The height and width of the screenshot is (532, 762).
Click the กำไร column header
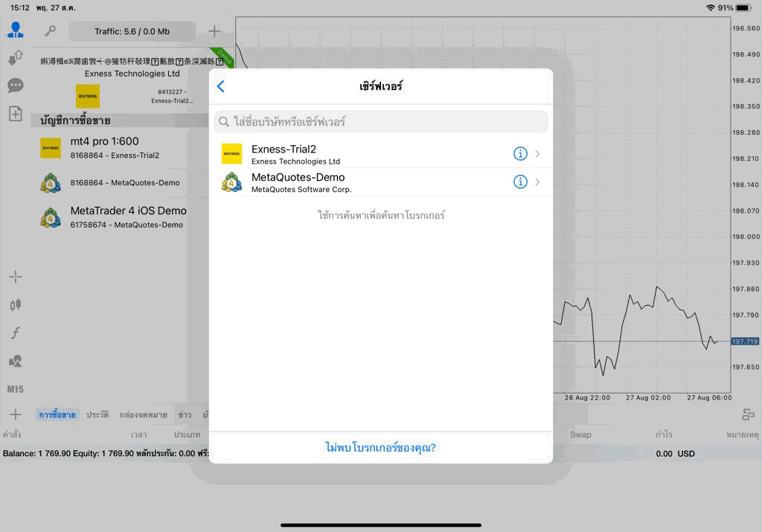663,435
